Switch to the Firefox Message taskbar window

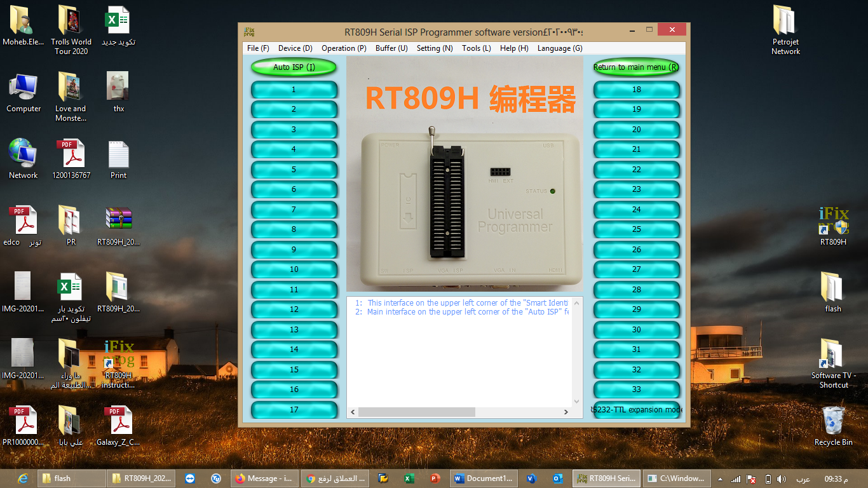point(264,478)
